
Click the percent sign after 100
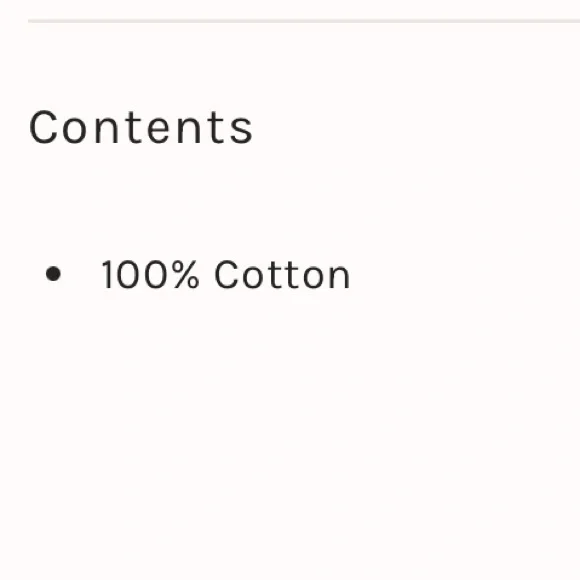(186, 274)
